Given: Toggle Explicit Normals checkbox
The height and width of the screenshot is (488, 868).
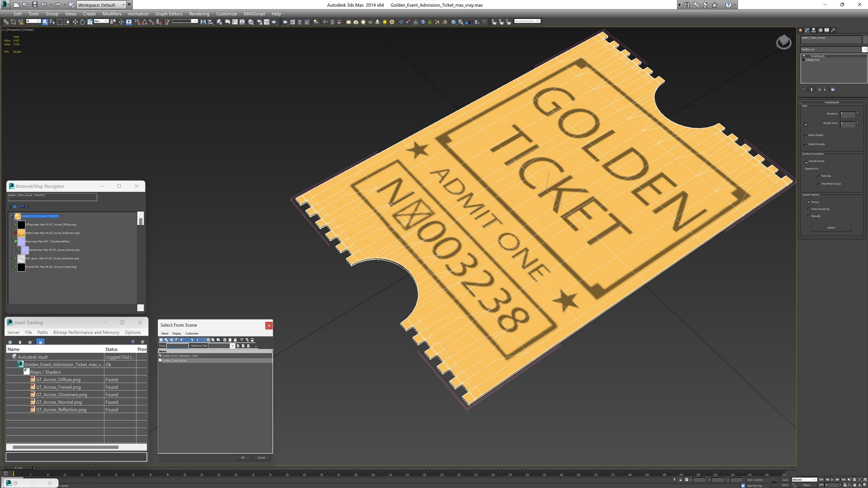Looking at the screenshot, I should [x=806, y=145].
